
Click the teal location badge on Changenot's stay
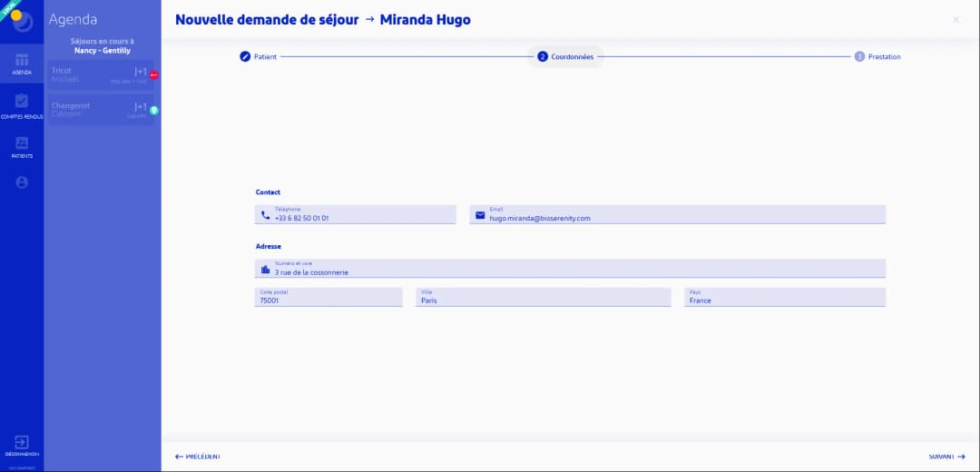154,110
